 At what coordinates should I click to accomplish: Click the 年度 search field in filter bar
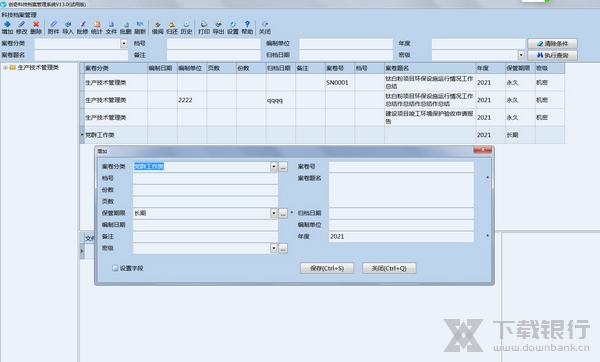tap(478, 43)
